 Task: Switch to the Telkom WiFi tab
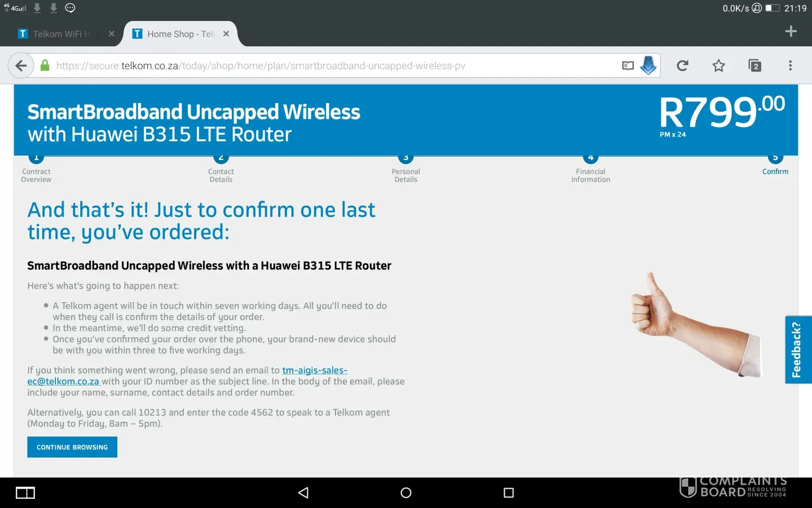coord(61,34)
